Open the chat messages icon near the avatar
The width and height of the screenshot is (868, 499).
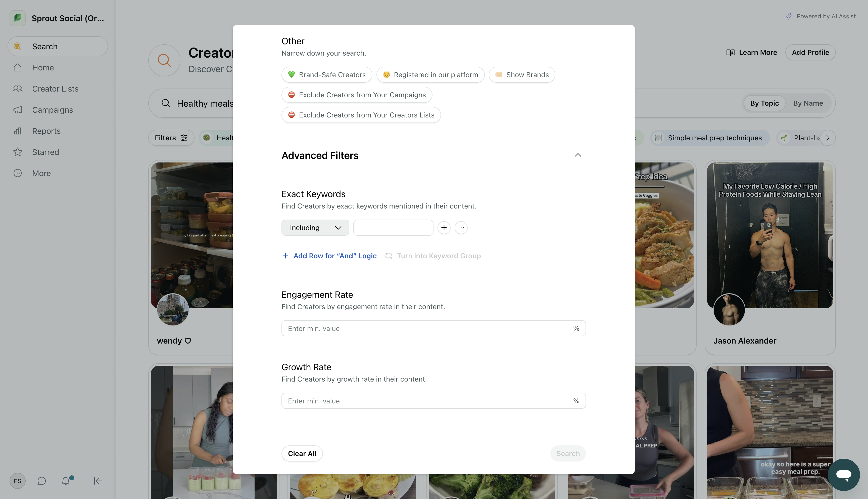pos(41,481)
